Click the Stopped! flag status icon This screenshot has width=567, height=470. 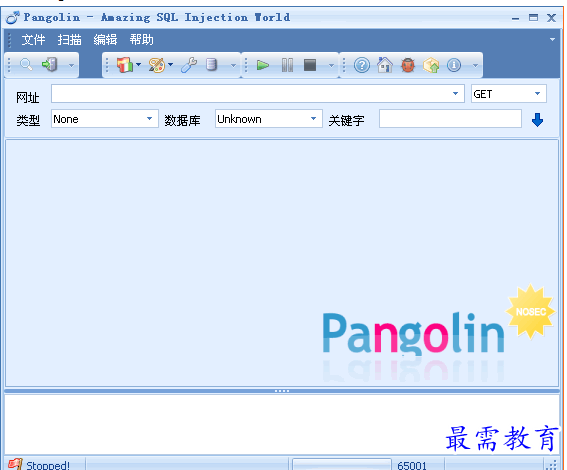click(x=15, y=464)
